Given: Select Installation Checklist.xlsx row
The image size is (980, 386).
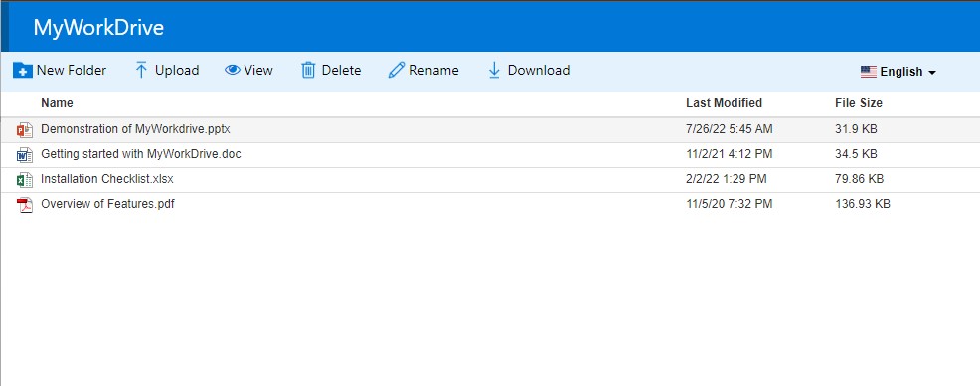Looking at the screenshot, I should [x=490, y=179].
